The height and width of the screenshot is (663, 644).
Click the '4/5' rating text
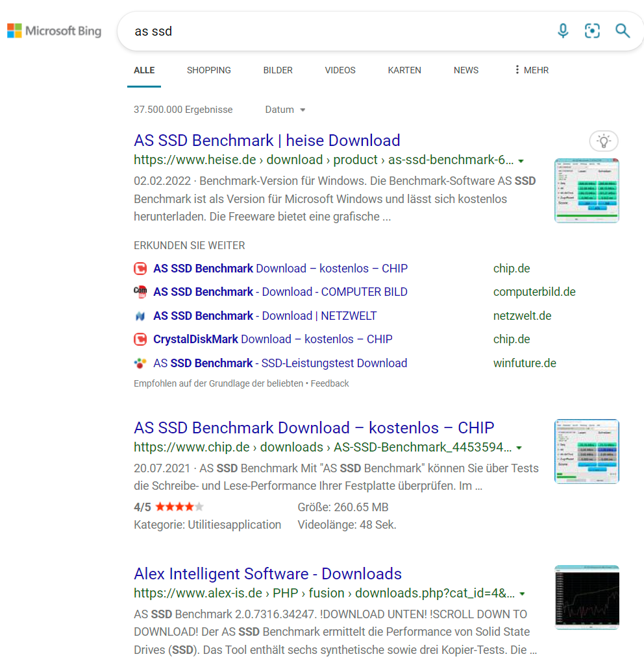(142, 507)
